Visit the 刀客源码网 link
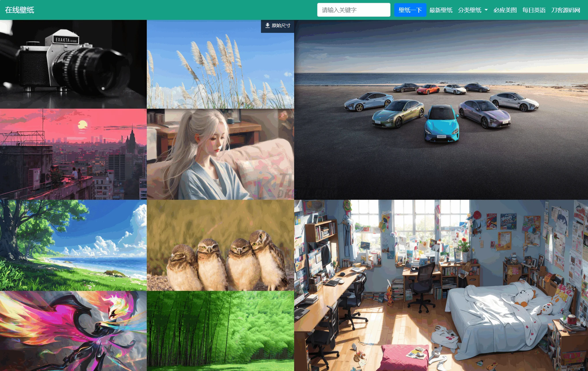 pos(566,10)
